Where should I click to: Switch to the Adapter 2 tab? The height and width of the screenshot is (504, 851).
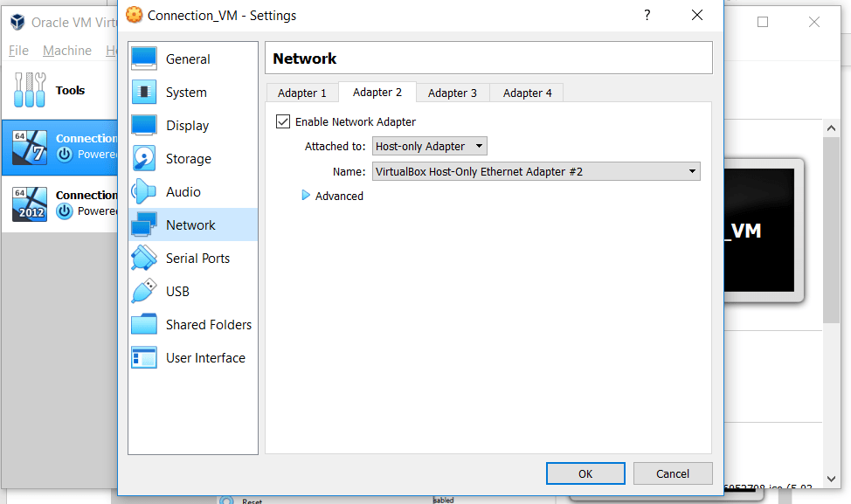click(x=377, y=93)
